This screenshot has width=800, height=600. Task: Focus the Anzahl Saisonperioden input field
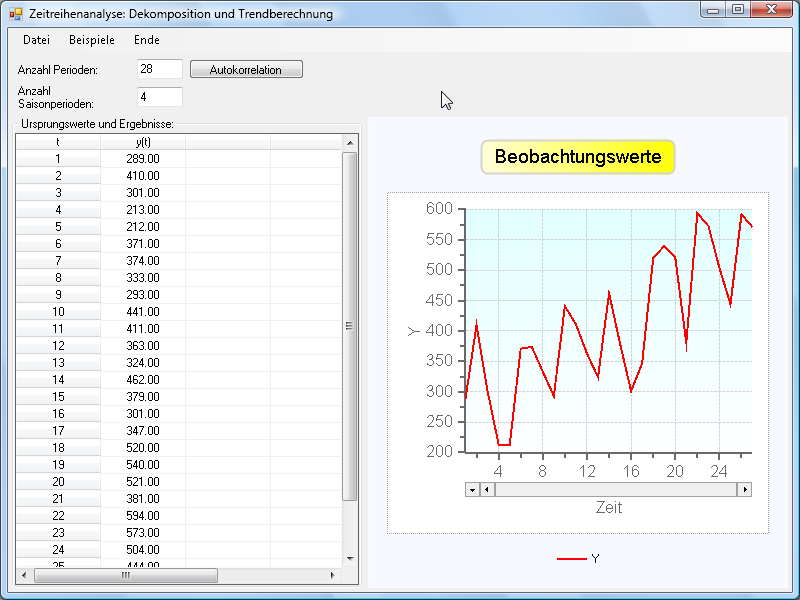tap(160, 97)
